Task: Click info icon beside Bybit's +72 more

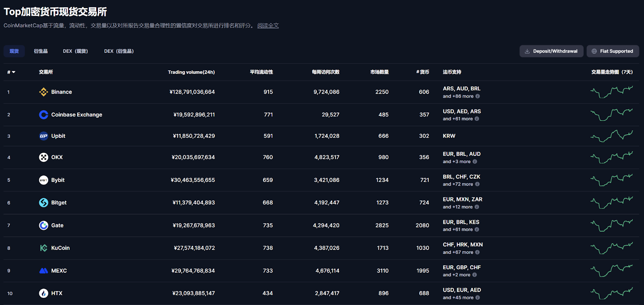Action: (x=477, y=184)
